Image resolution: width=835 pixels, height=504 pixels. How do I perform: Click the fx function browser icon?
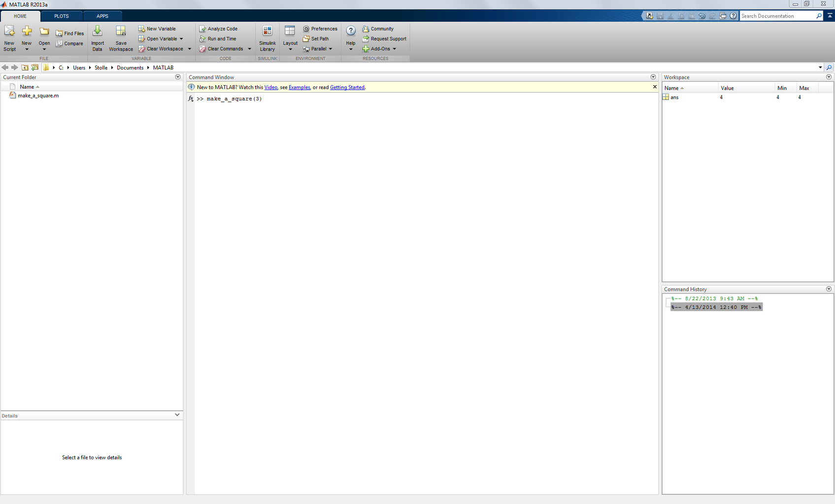[191, 98]
